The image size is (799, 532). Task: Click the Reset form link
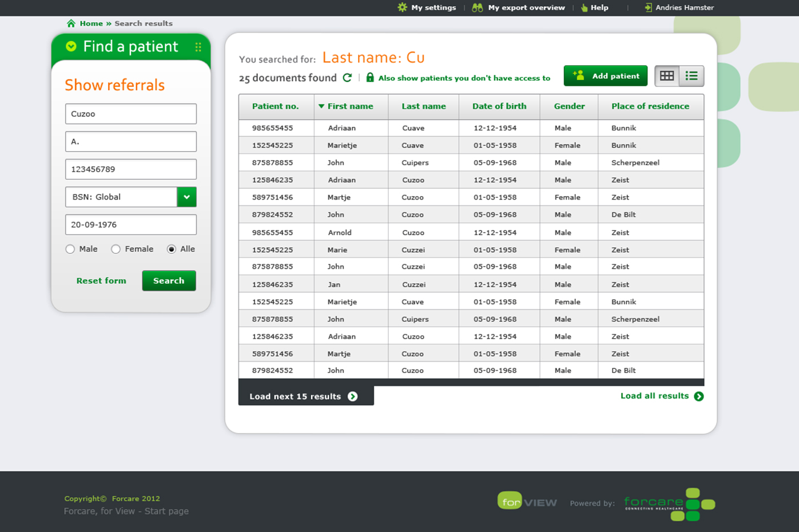click(x=101, y=281)
